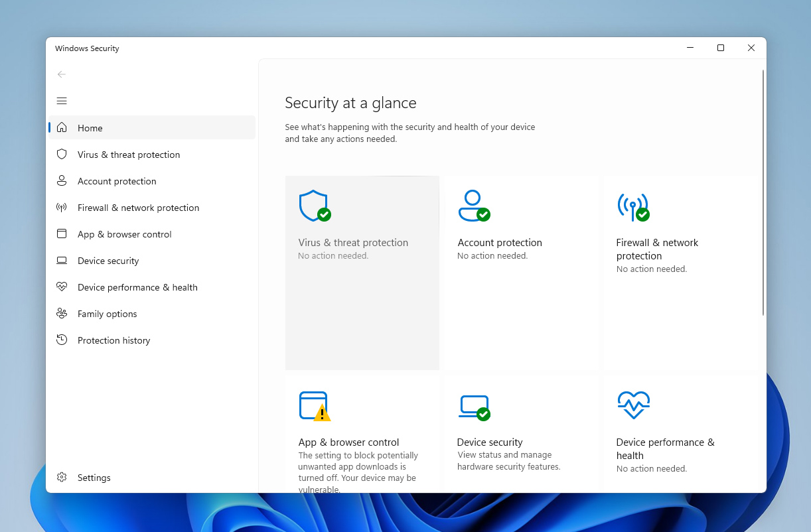The image size is (811, 532).
Task: Click the large antenna icon in Firewall tile
Action: click(633, 207)
